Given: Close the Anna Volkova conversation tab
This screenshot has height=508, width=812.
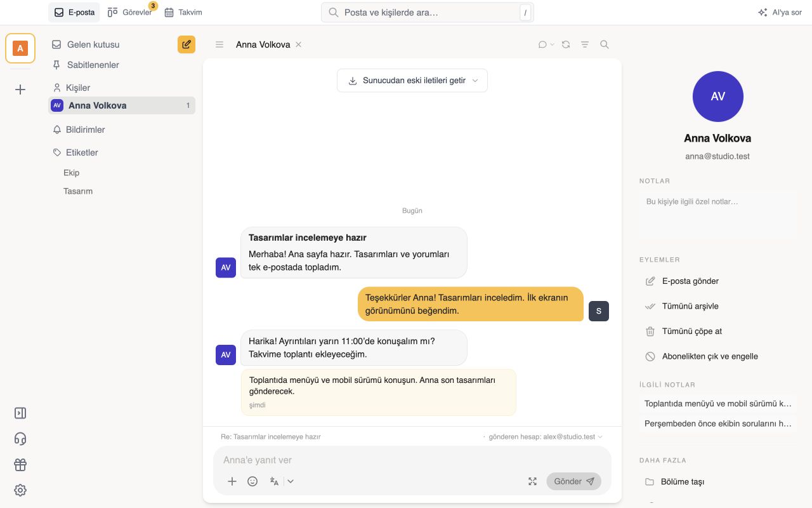Looking at the screenshot, I should point(299,44).
